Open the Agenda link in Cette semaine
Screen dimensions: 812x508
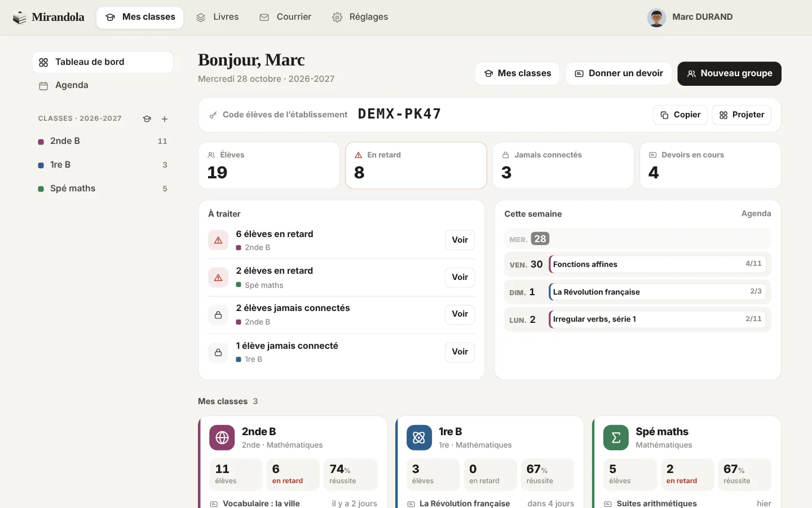click(756, 214)
